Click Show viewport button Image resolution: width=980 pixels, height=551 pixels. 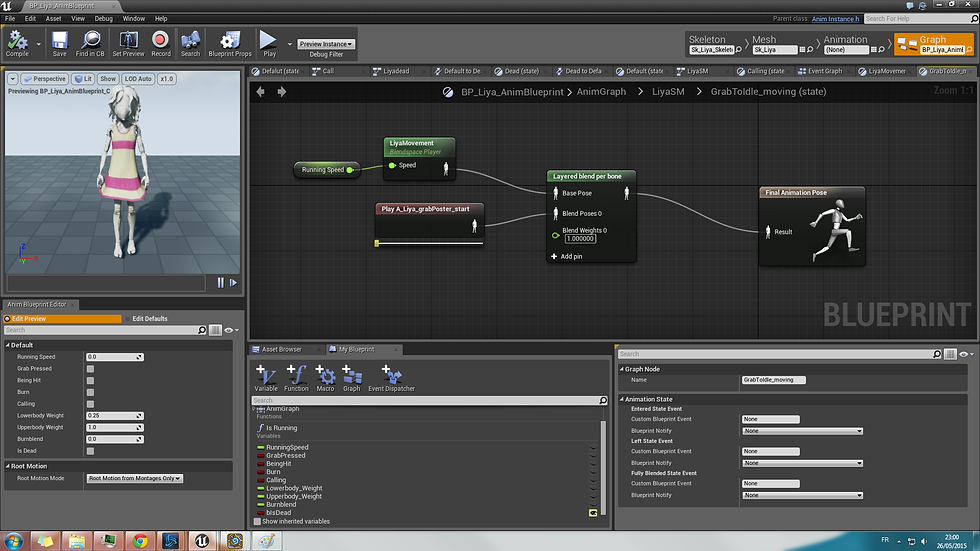coord(108,79)
